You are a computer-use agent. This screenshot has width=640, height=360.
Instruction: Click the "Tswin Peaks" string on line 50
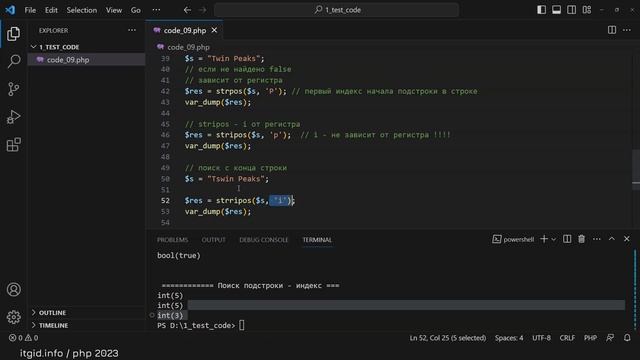236,179
